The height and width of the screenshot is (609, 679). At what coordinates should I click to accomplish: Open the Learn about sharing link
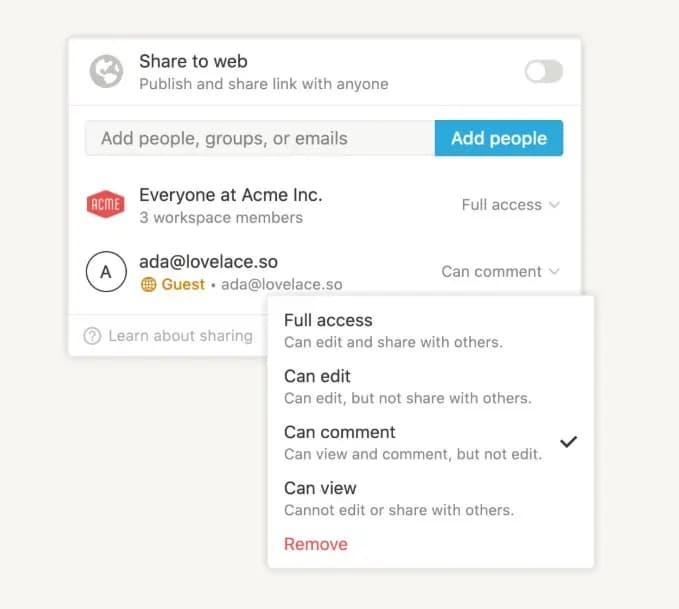click(181, 336)
